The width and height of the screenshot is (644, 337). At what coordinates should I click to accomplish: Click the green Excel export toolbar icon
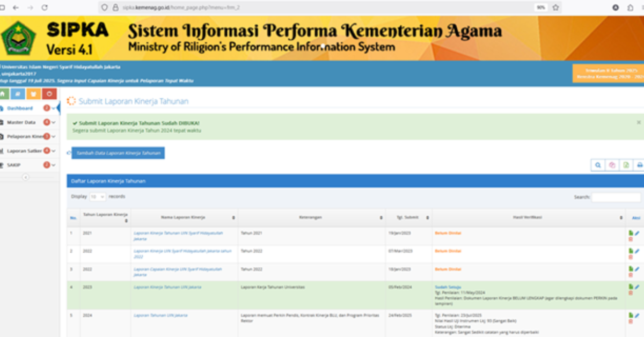tap(626, 165)
